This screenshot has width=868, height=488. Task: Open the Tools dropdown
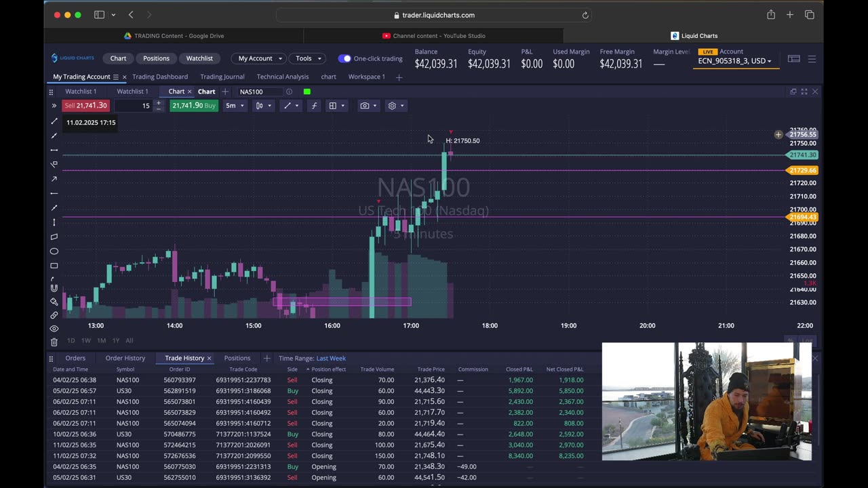(309, 58)
